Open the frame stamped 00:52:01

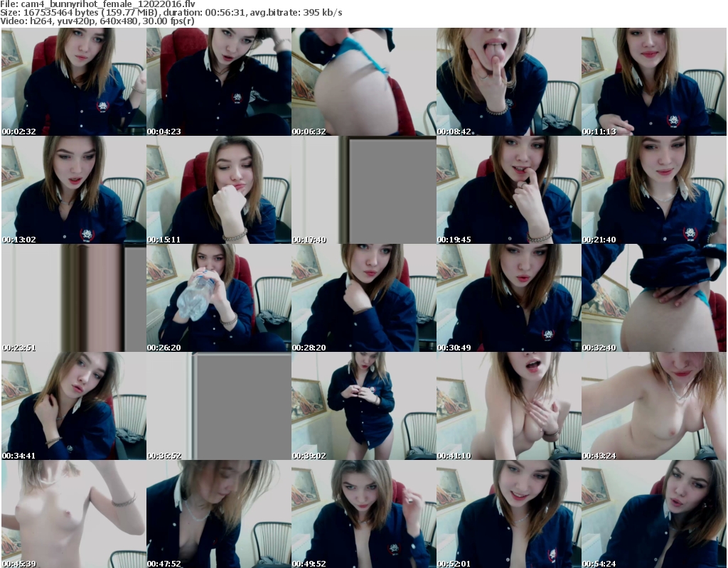(x=509, y=514)
